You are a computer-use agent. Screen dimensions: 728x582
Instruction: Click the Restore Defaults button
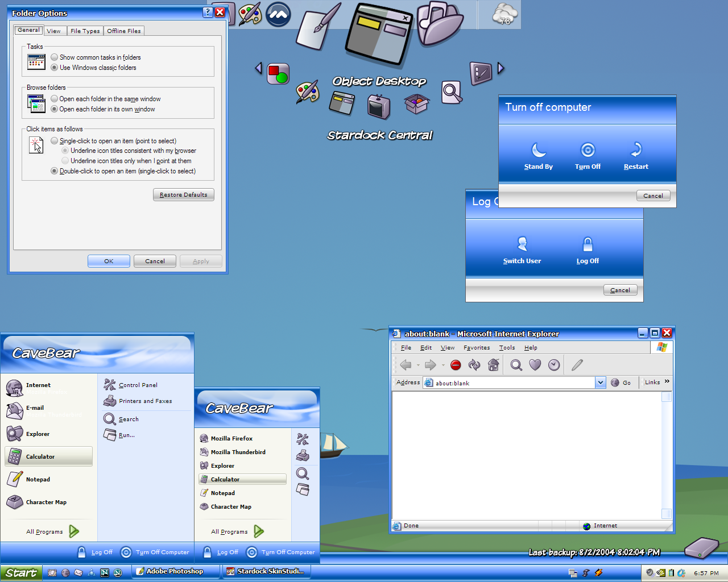tap(183, 195)
